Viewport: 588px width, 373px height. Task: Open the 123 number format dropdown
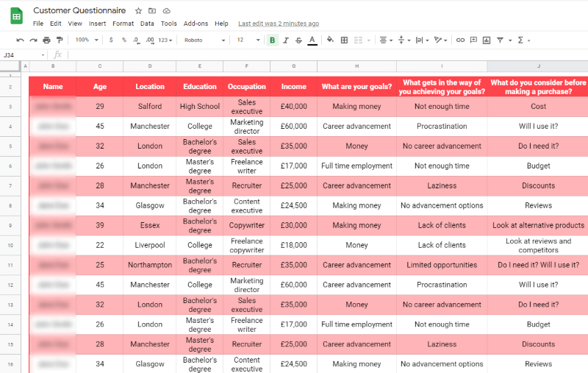165,40
